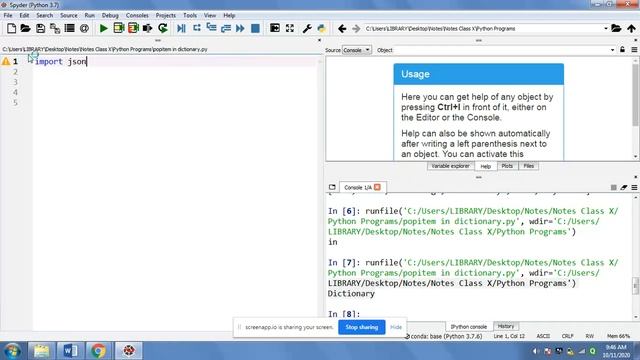
Task: Click Stop sharing button
Action: (362, 327)
